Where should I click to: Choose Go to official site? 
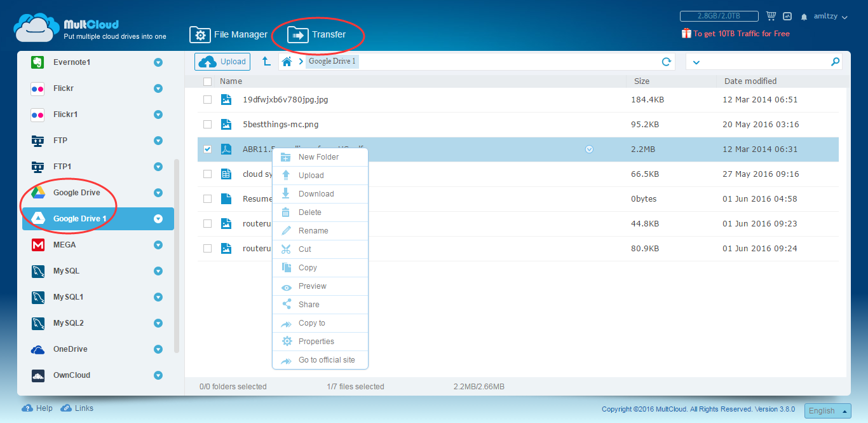[x=320, y=360]
